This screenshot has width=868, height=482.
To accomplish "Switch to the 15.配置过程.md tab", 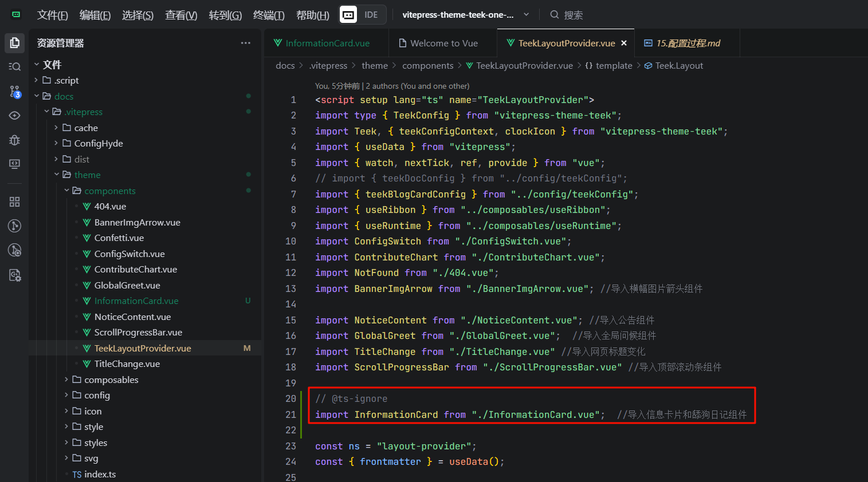I will (x=688, y=44).
